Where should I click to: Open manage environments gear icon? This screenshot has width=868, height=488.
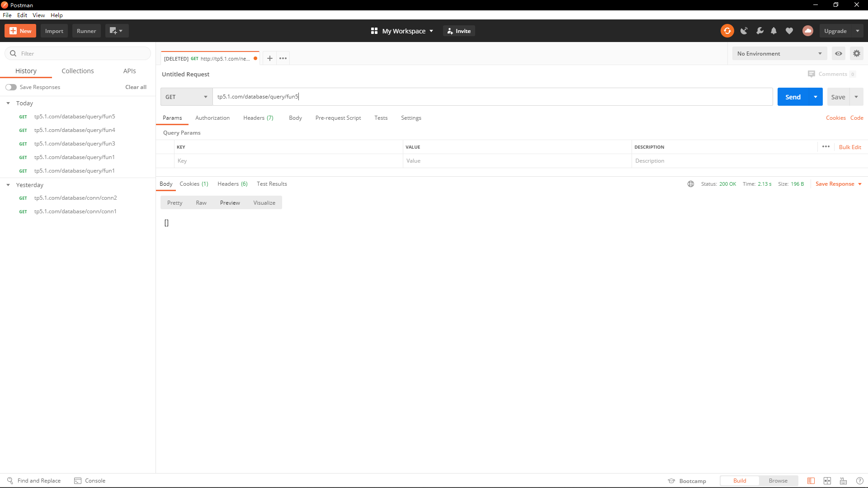tap(857, 53)
